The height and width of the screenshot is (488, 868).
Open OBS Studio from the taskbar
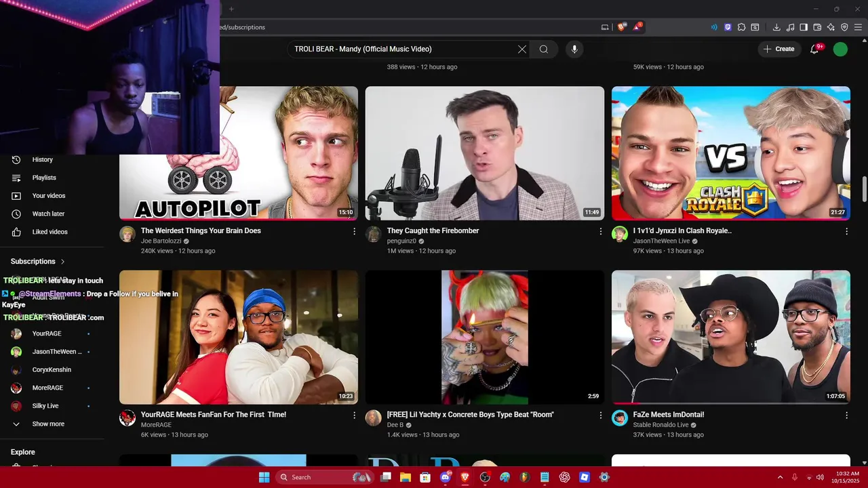(x=485, y=477)
